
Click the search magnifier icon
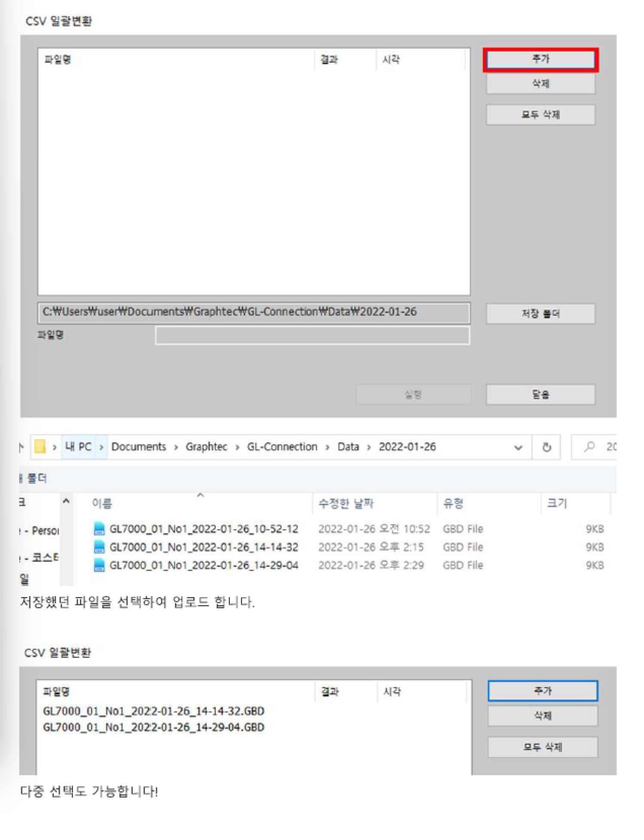point(589,447)
